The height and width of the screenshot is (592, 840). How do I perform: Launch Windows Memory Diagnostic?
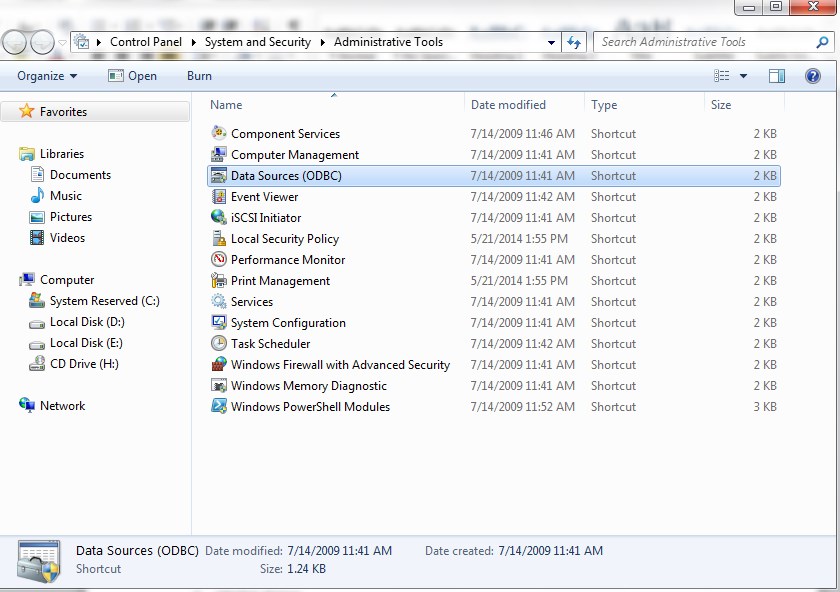click(308, 386)
